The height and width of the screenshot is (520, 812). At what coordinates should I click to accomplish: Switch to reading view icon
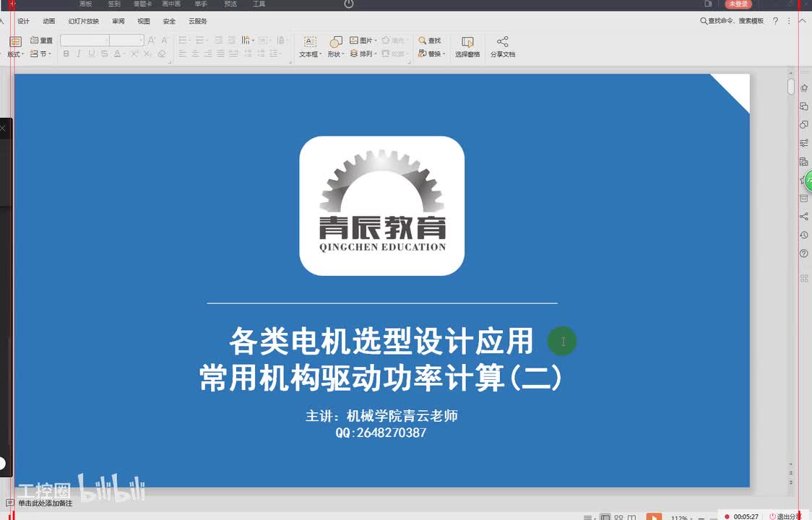(x=632, y=517)
